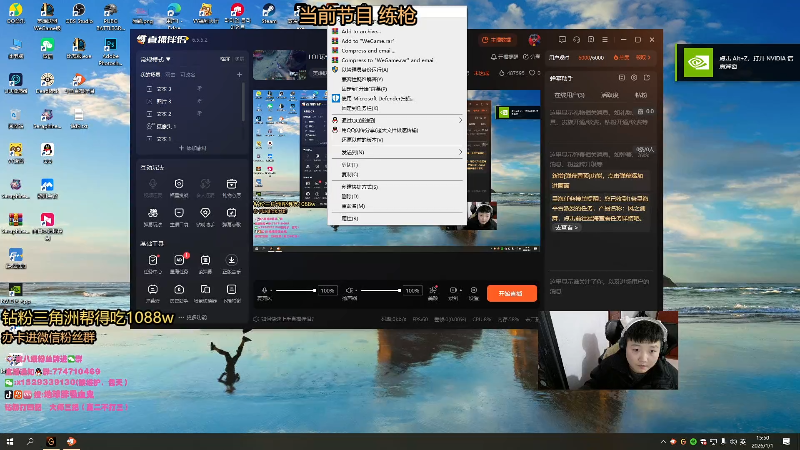This screenshot has width=800, height=450.
Task: Open effects icon with red dot in bottom bar
Action: pos(433,290)
